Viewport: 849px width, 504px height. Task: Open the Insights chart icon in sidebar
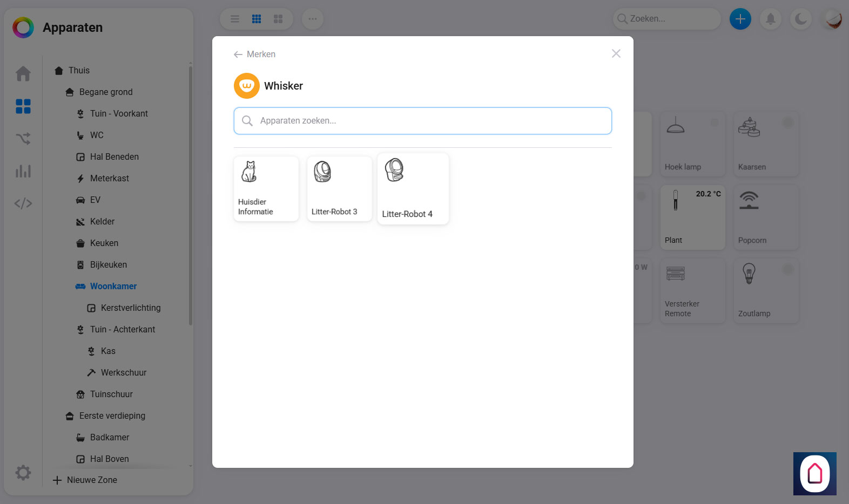point(23,171)
